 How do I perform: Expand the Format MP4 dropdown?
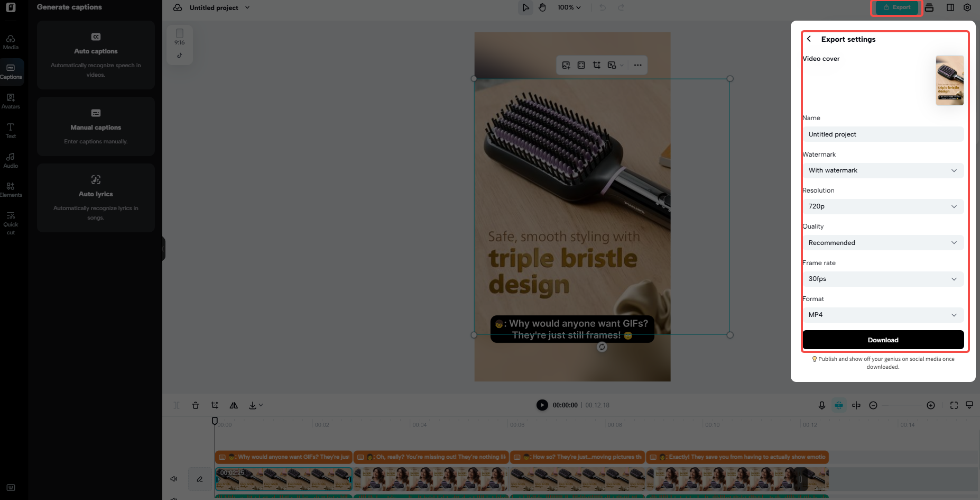click(x=883, y=315)
